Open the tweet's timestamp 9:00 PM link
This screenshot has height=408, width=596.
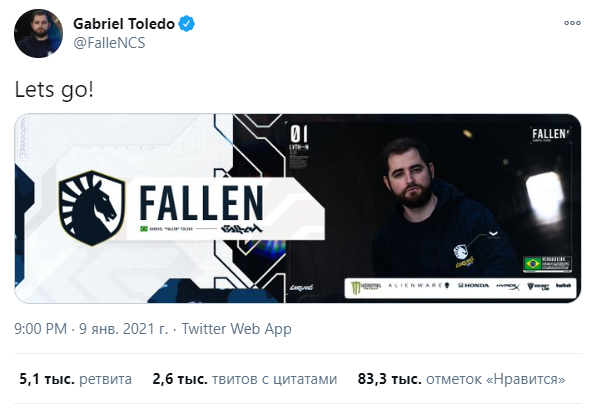click(x=40, y=329)
